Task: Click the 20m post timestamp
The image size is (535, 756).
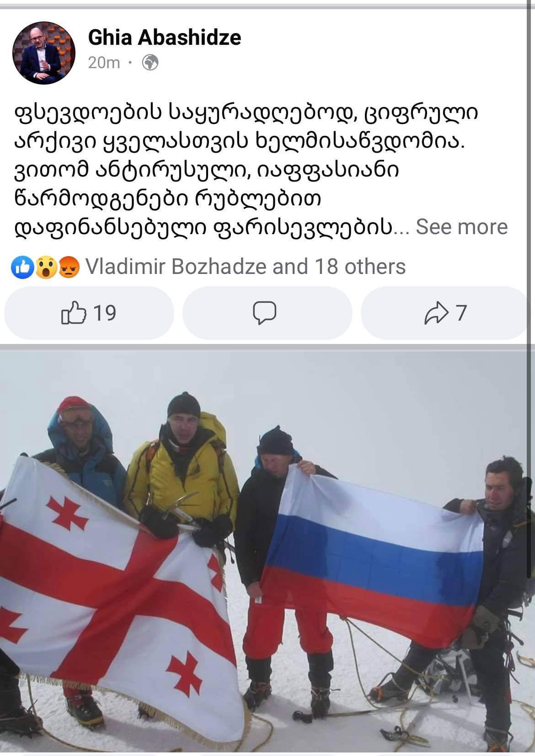Action: coord(104,62)
